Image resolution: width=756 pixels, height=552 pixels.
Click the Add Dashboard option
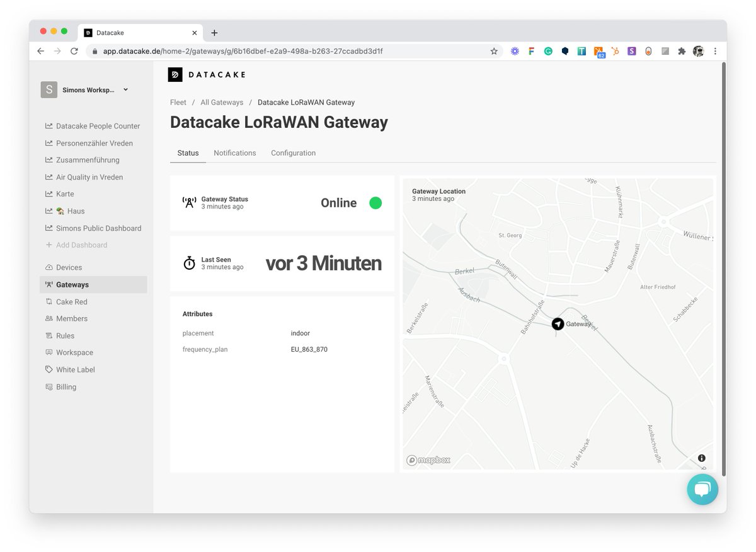point(77,244)
